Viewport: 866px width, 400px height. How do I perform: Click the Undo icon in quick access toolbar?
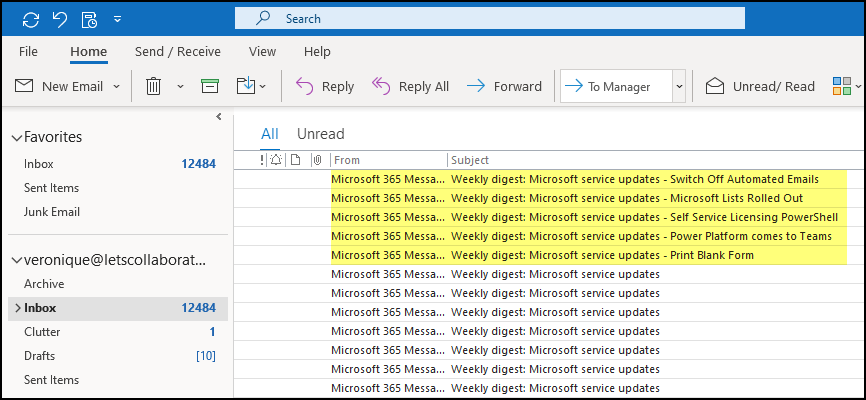(60, 18)
